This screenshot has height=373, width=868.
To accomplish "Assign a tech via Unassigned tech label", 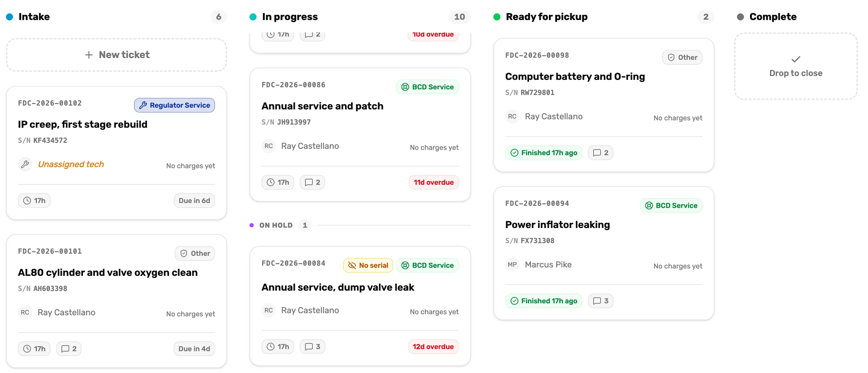I will coord(71,164).
